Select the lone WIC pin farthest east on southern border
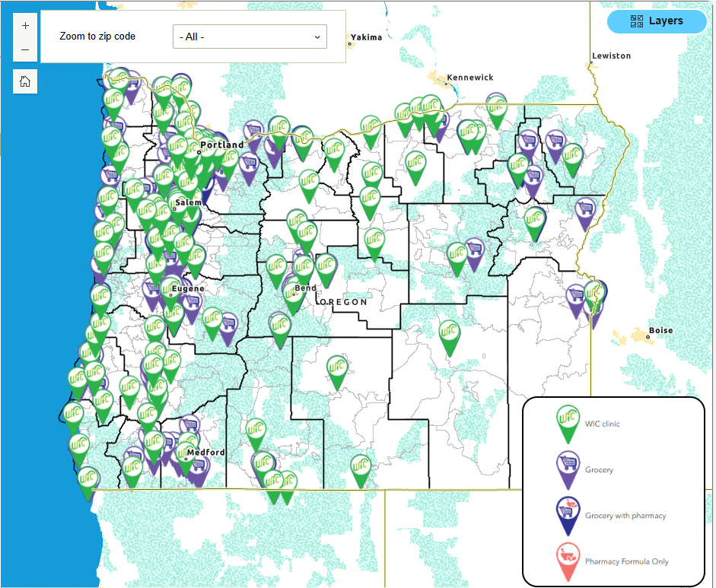Screen dimensions: 716x588 [361, 469]
